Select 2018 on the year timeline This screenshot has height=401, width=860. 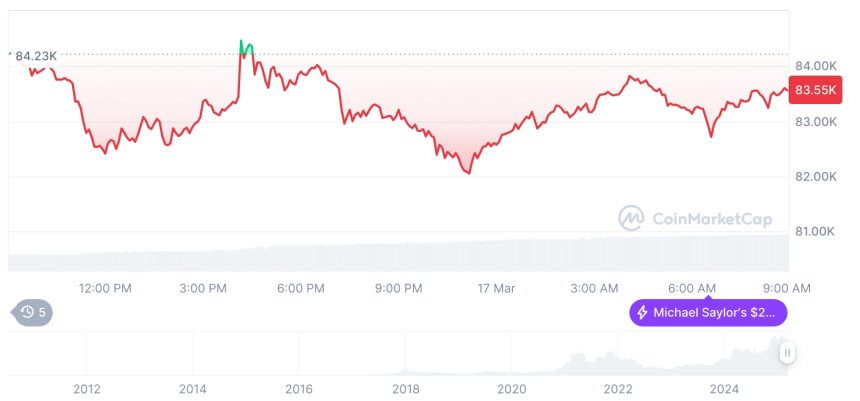(x=405, y=388)
